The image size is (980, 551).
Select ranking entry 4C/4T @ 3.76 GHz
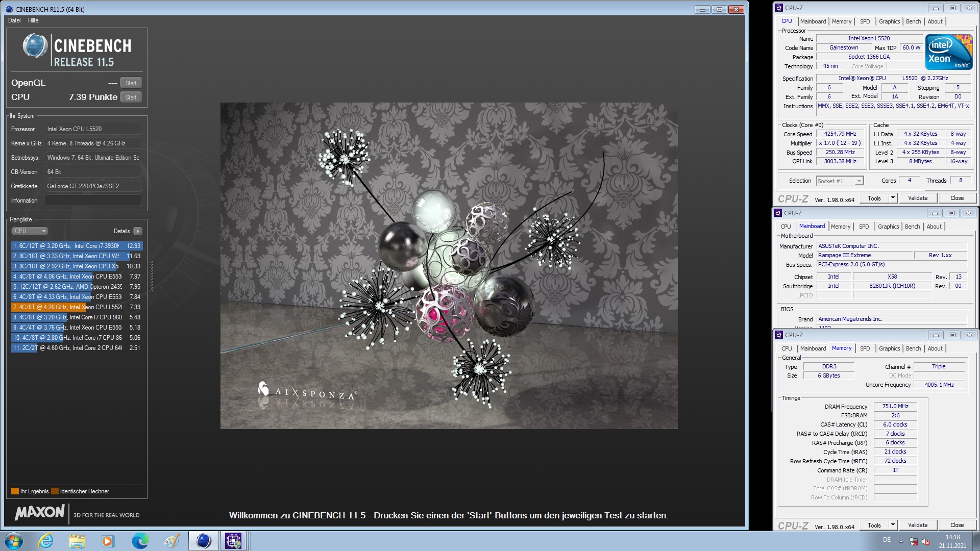tap(77, 328)
